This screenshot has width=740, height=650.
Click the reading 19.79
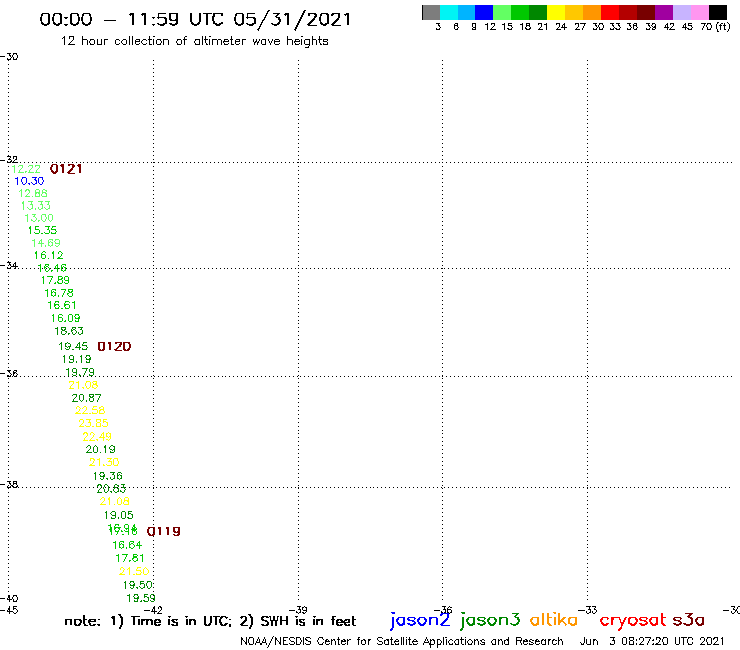[80, 372]
